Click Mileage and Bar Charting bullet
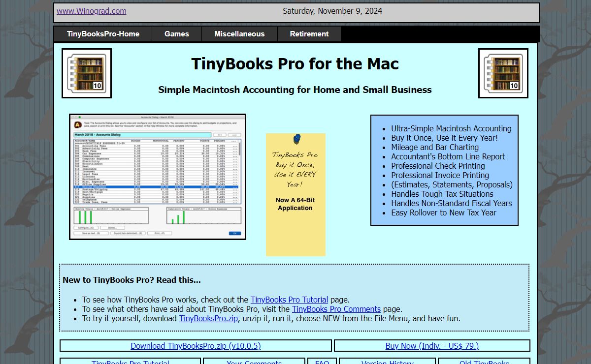This screenshot has height=364, width=591. (x=435, y=147)
